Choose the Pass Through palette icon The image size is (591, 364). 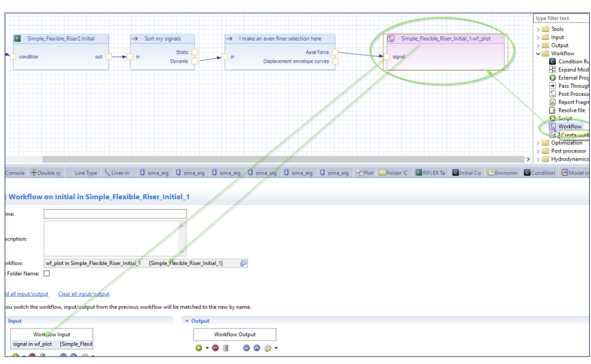[552, 86]
